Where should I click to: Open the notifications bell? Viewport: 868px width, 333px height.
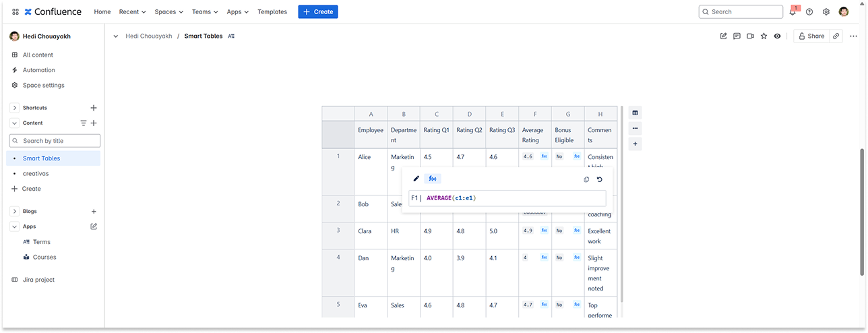click(x=793, y=11)
